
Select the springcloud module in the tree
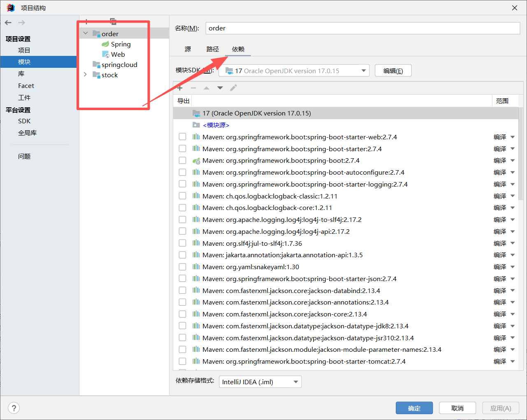click(x=119, y=65)
